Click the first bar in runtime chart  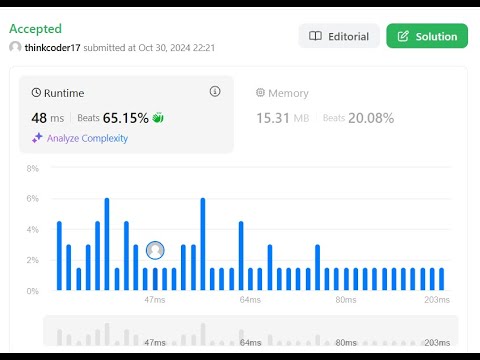(59, 255)
